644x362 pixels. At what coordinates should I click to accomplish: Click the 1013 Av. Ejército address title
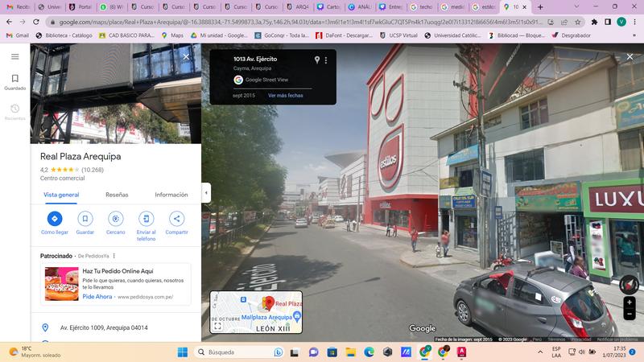[255, 59]
